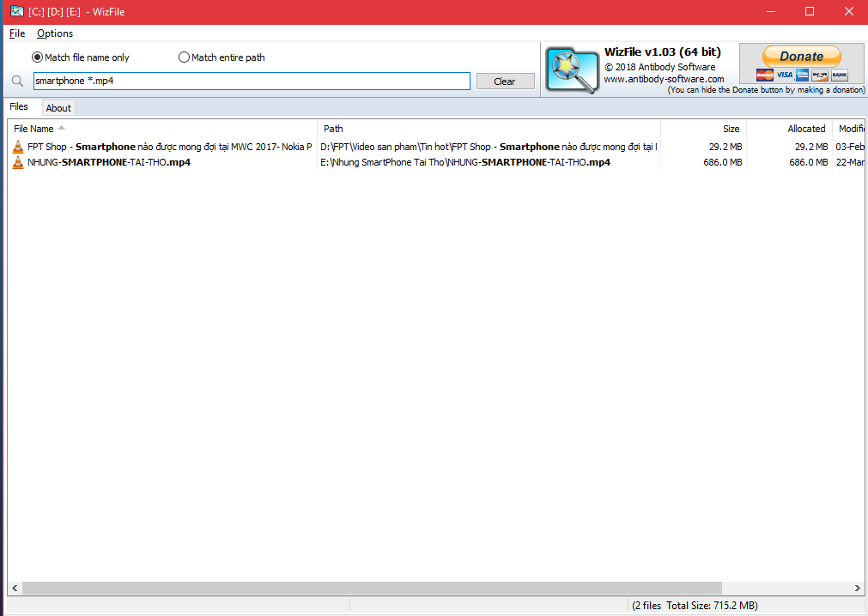Sort by Size column header
This screenshot has height=616, width=868.
(704, 129)
